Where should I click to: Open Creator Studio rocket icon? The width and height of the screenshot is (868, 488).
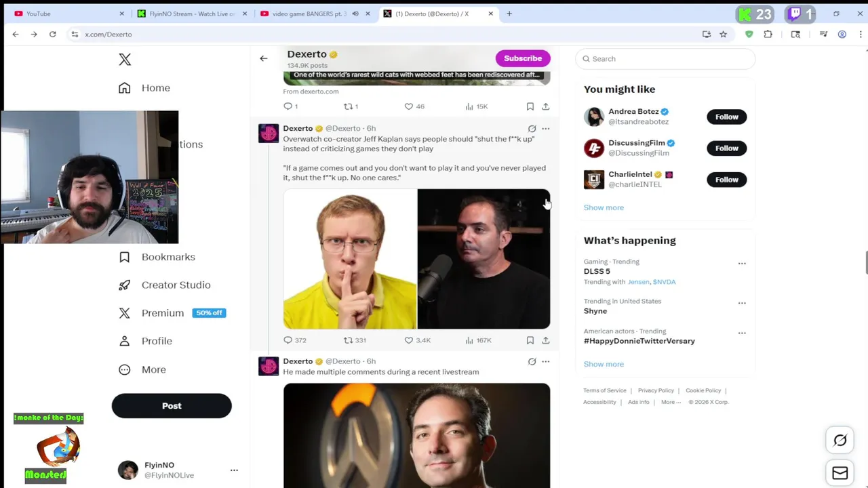tap(125, 285)
